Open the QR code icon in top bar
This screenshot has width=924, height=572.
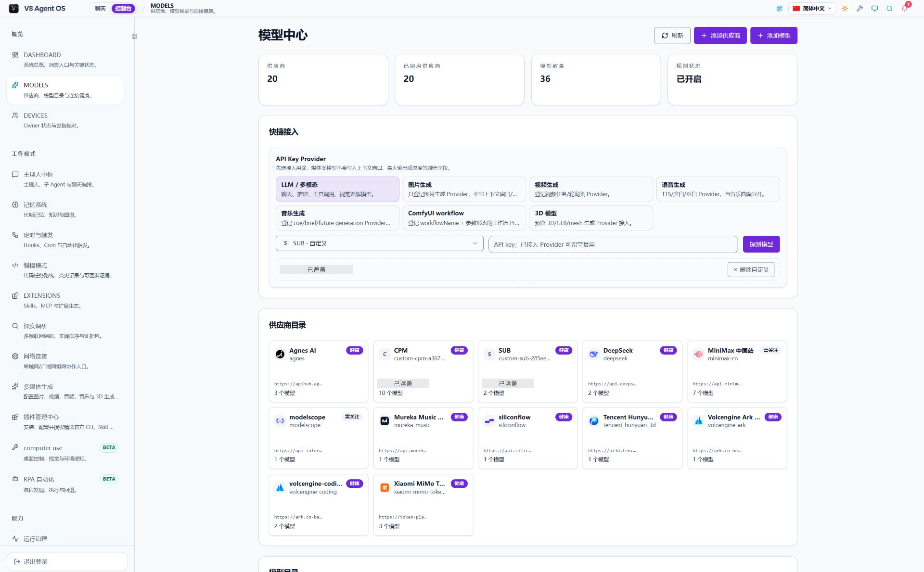click(x=779, y=8)
